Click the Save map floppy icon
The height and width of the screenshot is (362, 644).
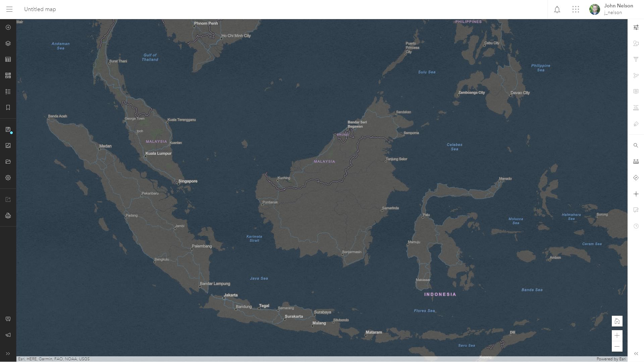point(8,130)
